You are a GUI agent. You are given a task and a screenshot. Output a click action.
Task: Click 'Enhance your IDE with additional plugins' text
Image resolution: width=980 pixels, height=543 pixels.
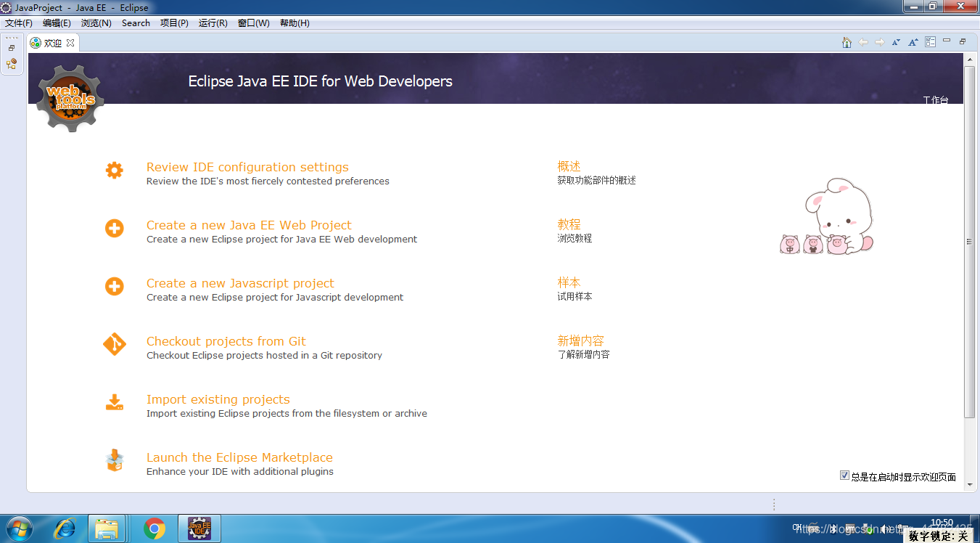(x=240, y=472)
